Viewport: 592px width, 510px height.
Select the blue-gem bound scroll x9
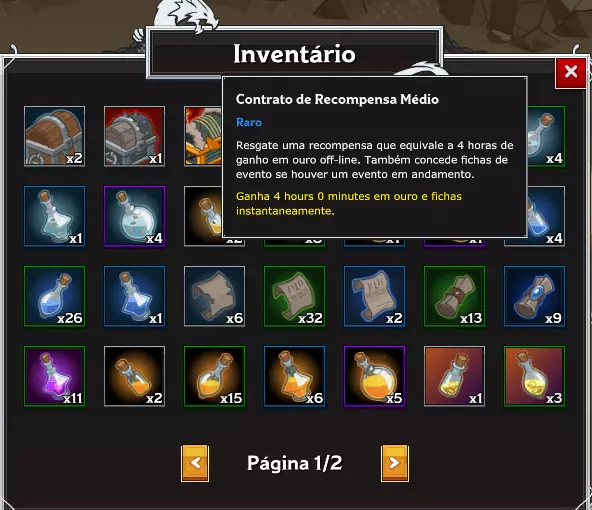tap(535, 296)
